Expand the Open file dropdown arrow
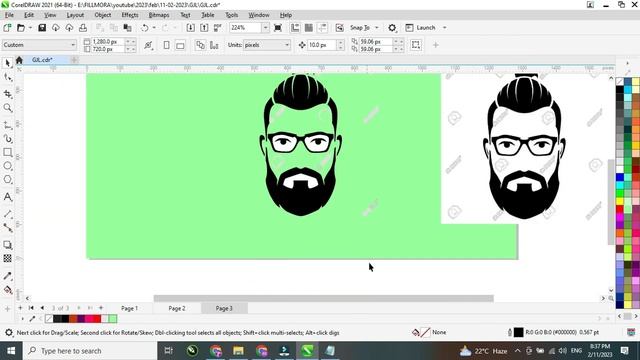This screenshot has width=640, height=360. [x=30, y=28]
